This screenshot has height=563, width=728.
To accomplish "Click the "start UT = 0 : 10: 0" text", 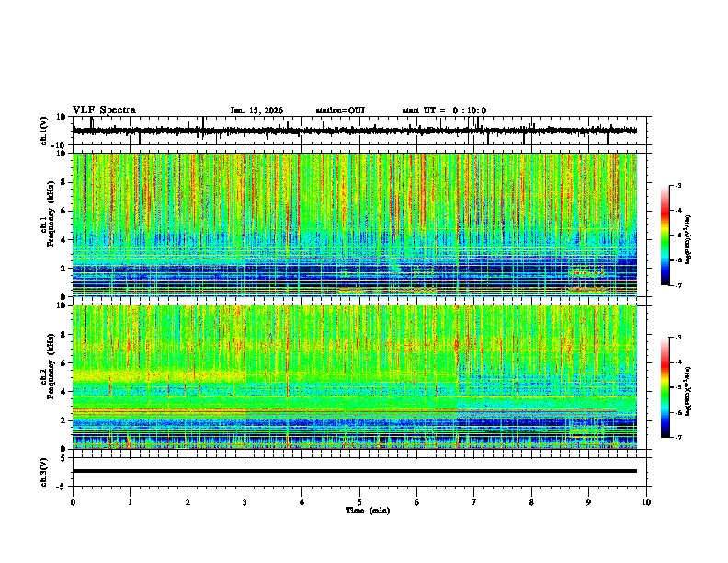I will [x=444, y=110].
